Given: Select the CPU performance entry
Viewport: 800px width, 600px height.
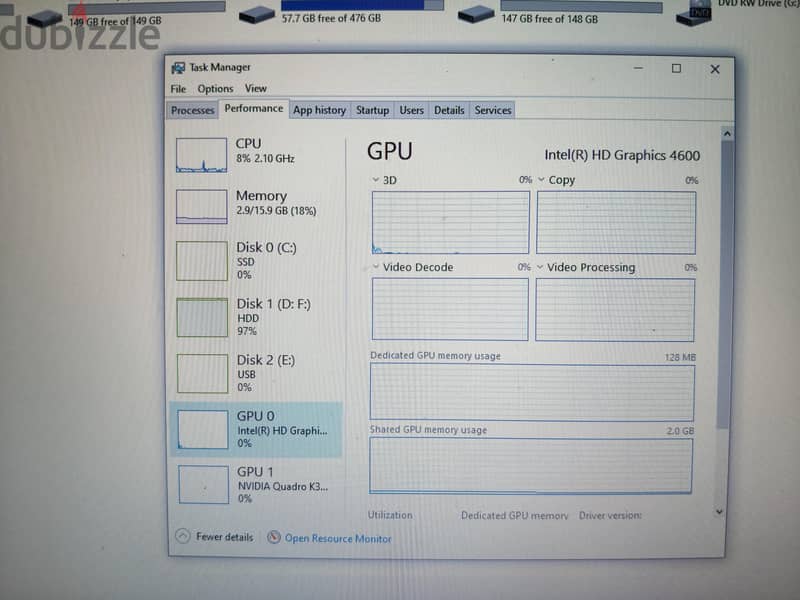Looking at the screenshot, I should 256,154.
